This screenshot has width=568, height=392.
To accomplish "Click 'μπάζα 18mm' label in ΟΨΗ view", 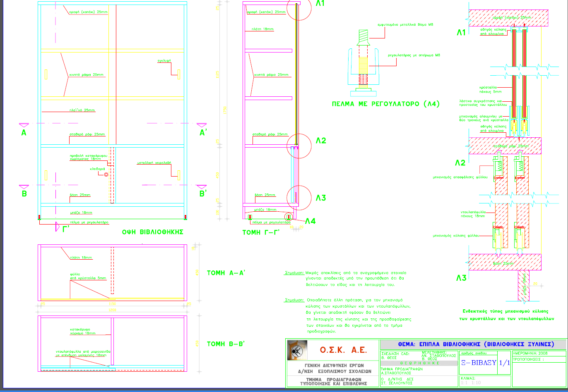I will tap(81, 212).
